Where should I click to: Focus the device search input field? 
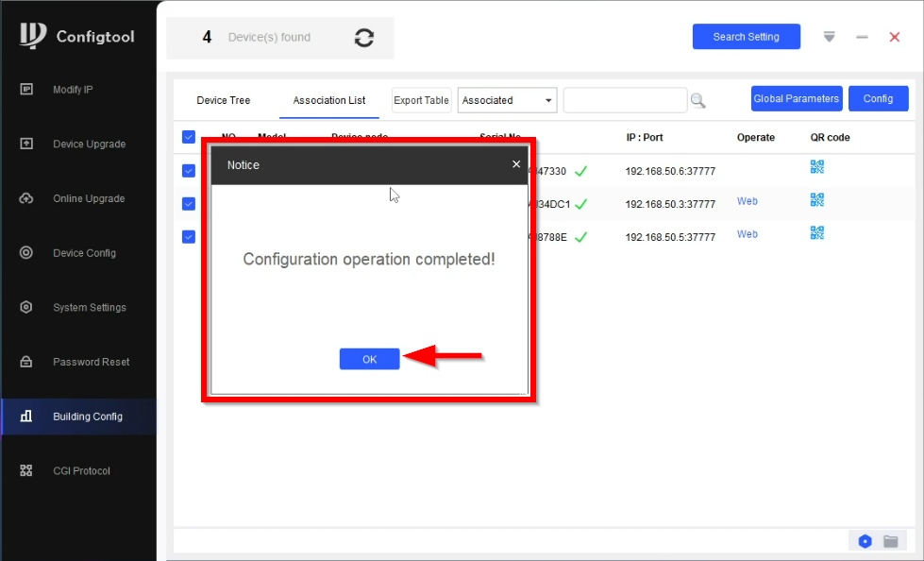coord(625,100)
